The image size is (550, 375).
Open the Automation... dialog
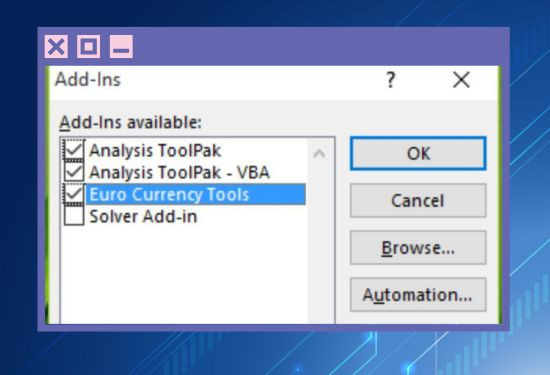tap(418, 295)
